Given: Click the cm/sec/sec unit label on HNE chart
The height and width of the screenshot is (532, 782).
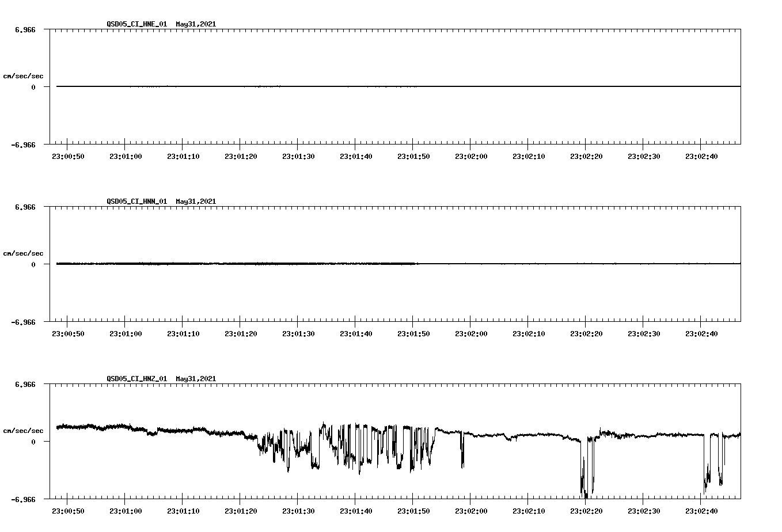Looking at the screenshot, I should tap(23, 77).
